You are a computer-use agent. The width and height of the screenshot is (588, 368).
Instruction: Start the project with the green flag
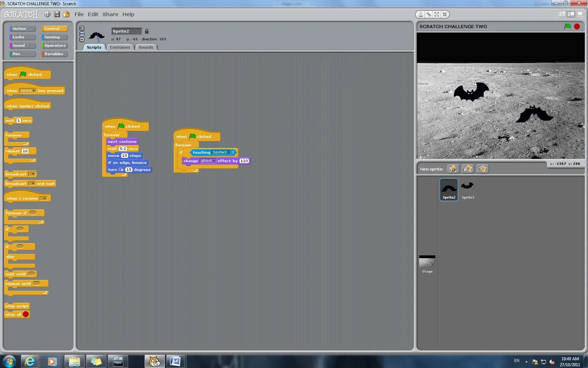point(567,26)
